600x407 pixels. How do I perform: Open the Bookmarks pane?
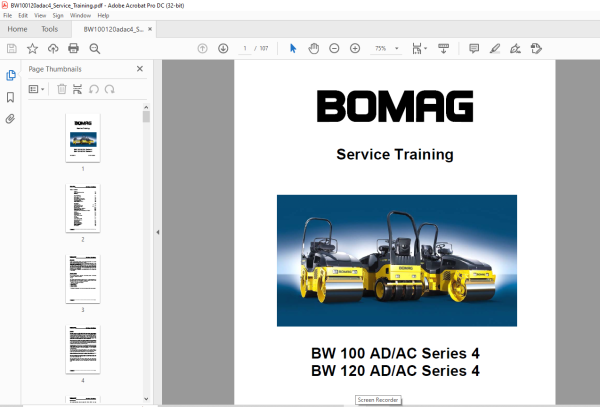point(10,97)
